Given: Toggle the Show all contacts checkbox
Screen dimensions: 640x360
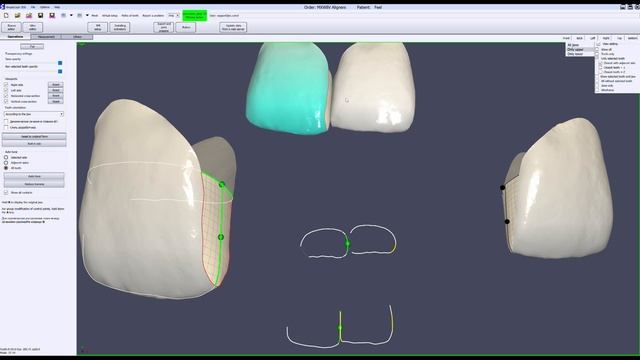Looking at the screenshot, I should pyautogui.click(x=6, y=192).
